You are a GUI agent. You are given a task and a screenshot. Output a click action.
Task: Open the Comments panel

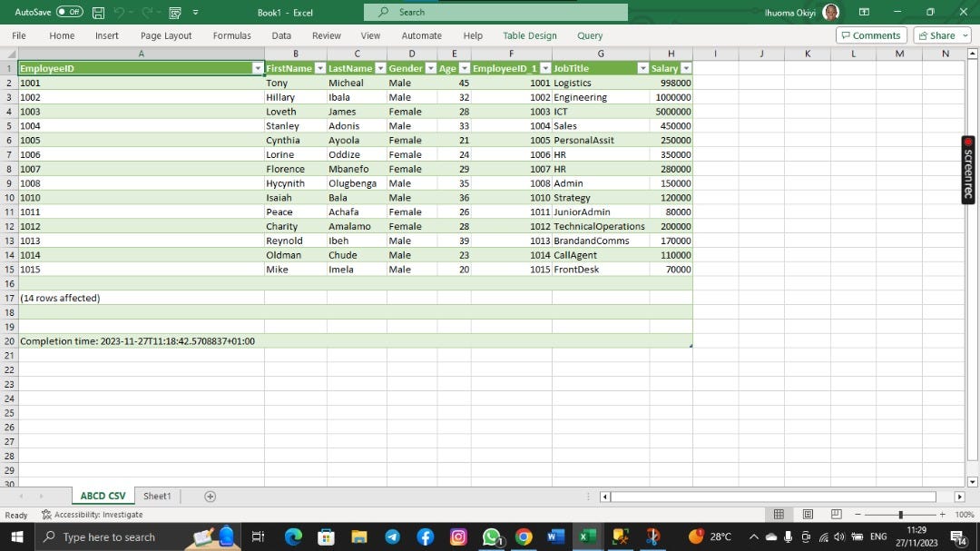pos(870,35)
